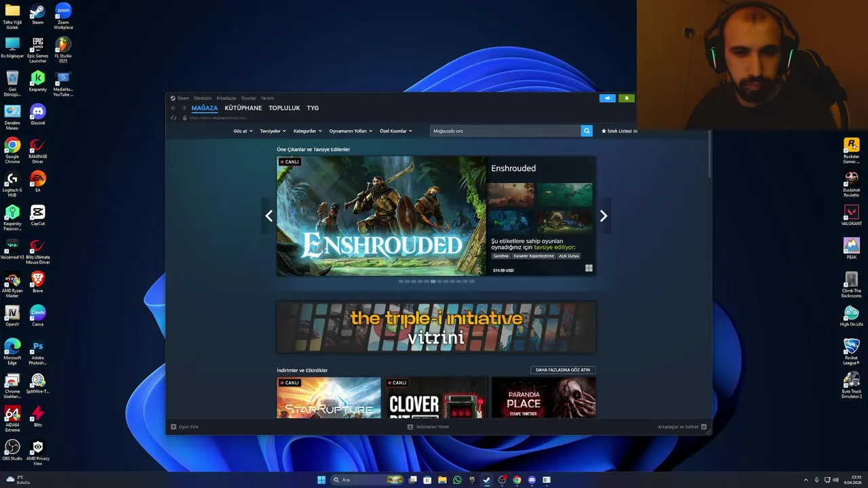Expand the Oynamanın Yolları dropdown
Viewport: 868px width, 488px height.
pyautogui.click(x=351, y=131)
